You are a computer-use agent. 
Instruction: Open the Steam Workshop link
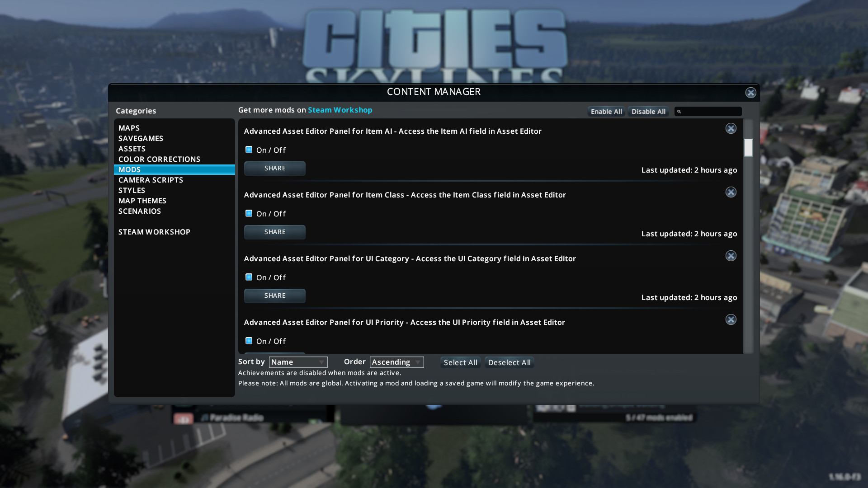pos(340,110)
